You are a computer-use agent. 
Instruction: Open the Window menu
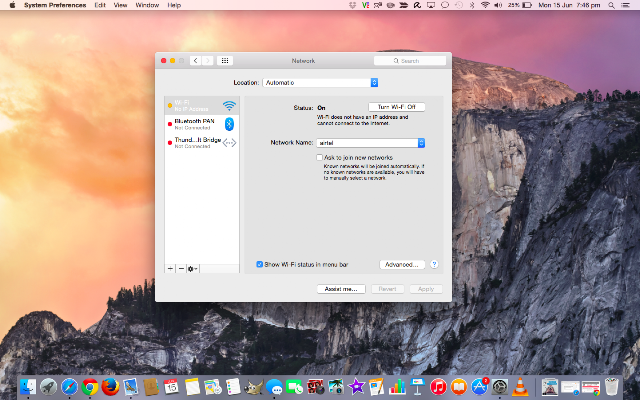[x=147, y=5]
